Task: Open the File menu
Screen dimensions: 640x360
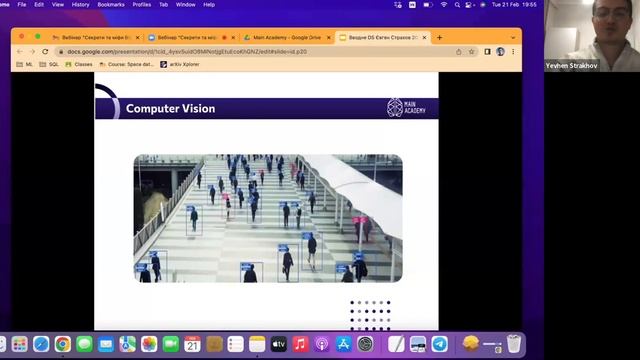Action: [22, 5]
